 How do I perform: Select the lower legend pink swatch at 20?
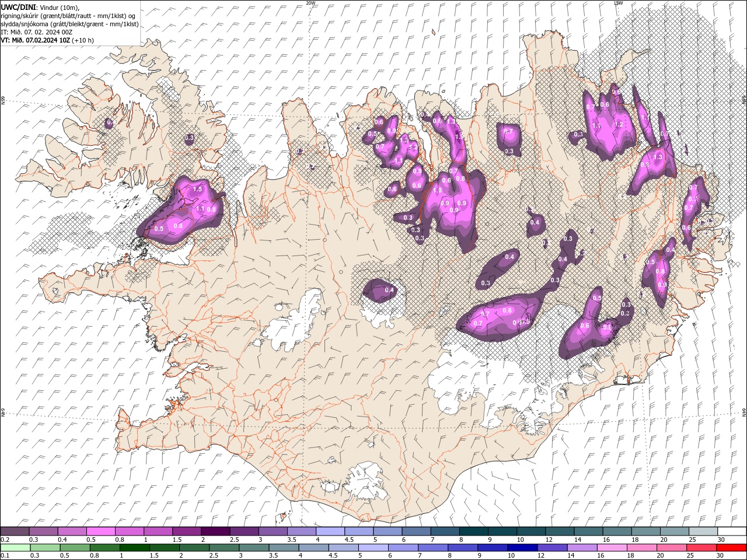(x=671, y=548)
